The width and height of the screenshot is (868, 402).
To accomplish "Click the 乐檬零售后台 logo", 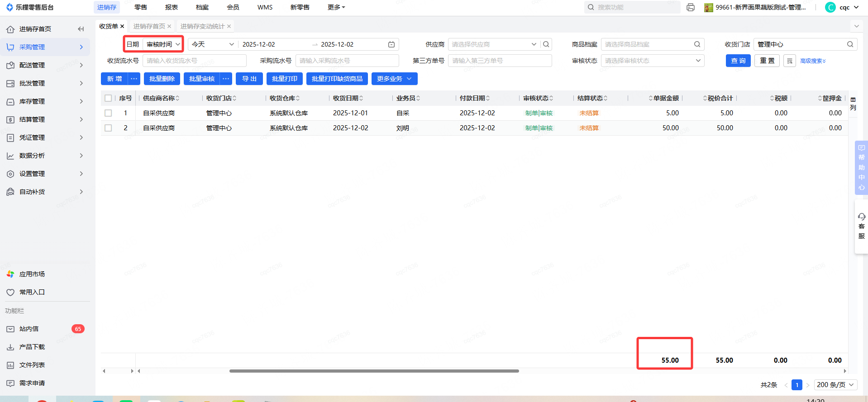I will (30, 7).
